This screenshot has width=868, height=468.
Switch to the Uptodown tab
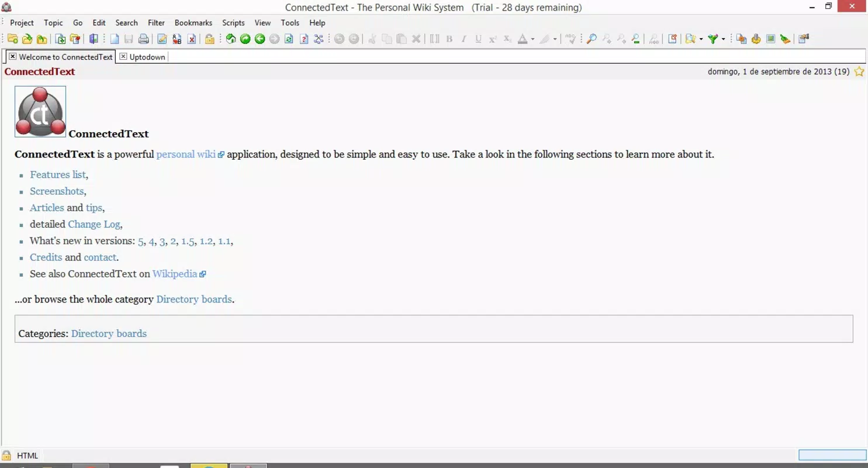(147, 57)
